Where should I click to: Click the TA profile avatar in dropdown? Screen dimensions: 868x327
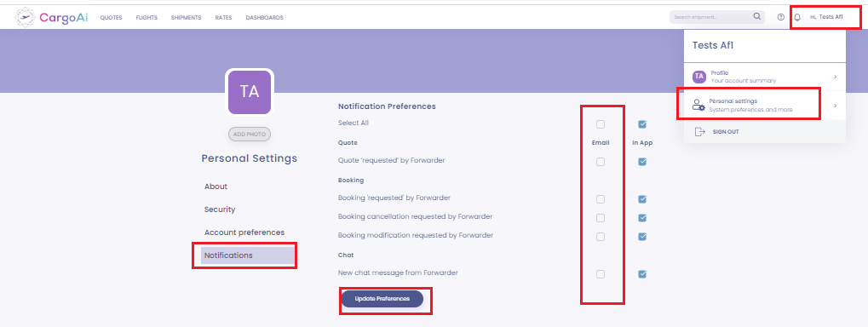699,77
